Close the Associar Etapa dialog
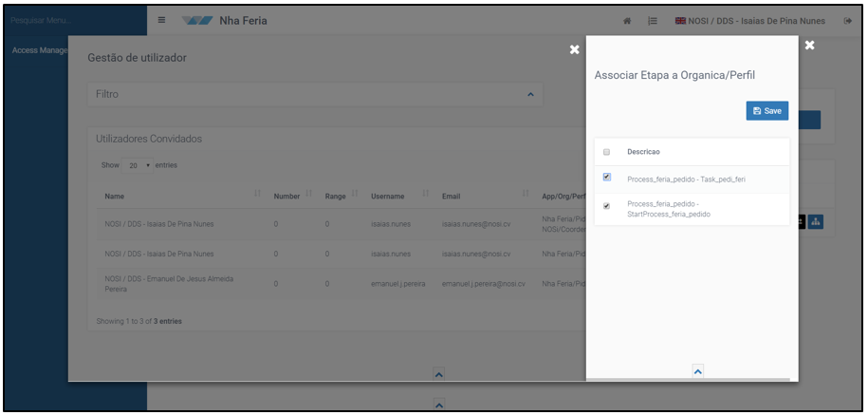 click(x=809, y=46)
